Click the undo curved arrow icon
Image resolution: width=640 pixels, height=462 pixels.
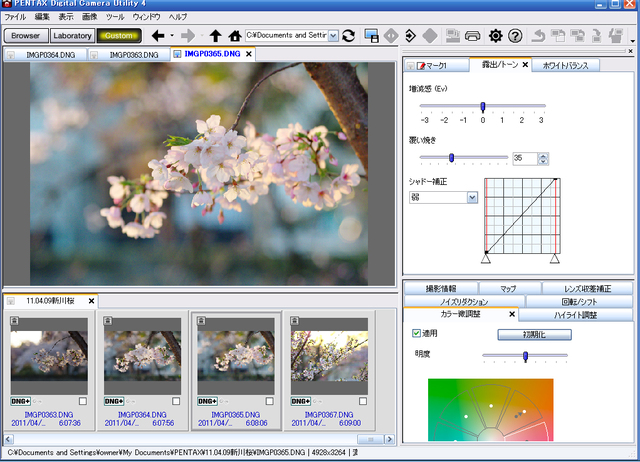pos(538,36)
